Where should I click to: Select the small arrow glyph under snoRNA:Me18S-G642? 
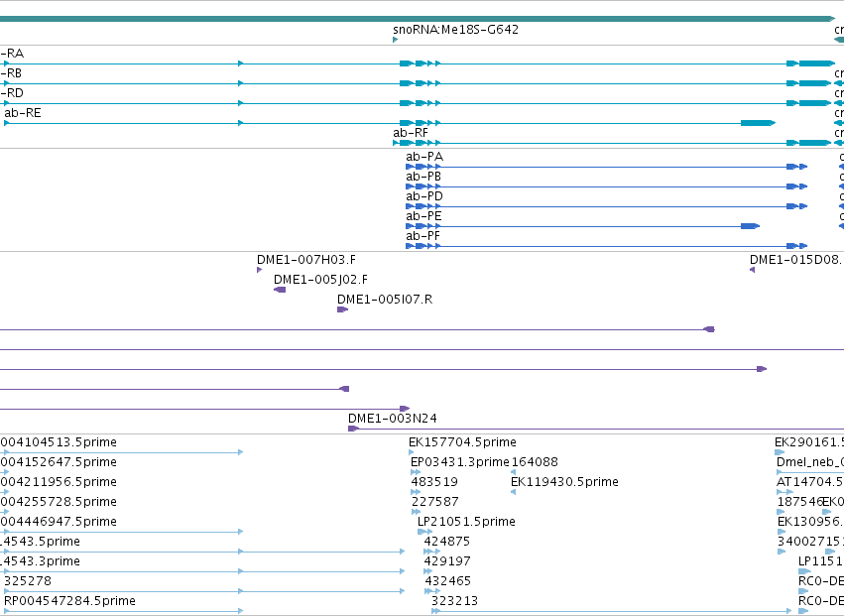[396, 40]
